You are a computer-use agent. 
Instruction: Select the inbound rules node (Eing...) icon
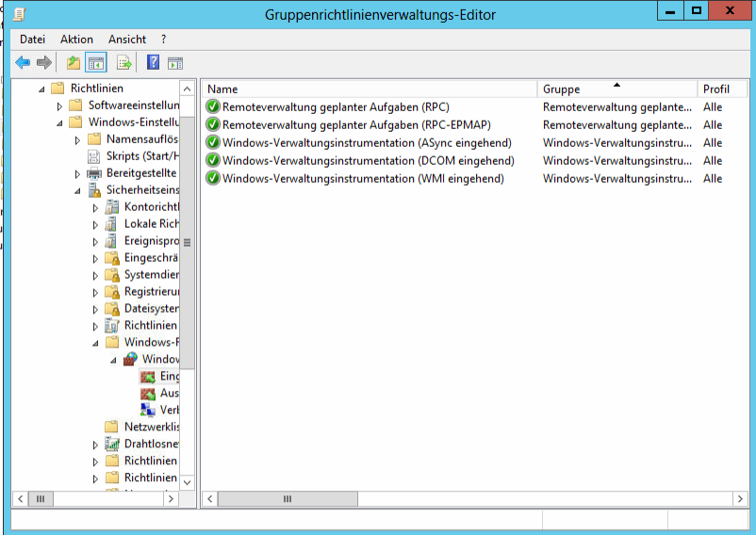[x=148, y=376]
